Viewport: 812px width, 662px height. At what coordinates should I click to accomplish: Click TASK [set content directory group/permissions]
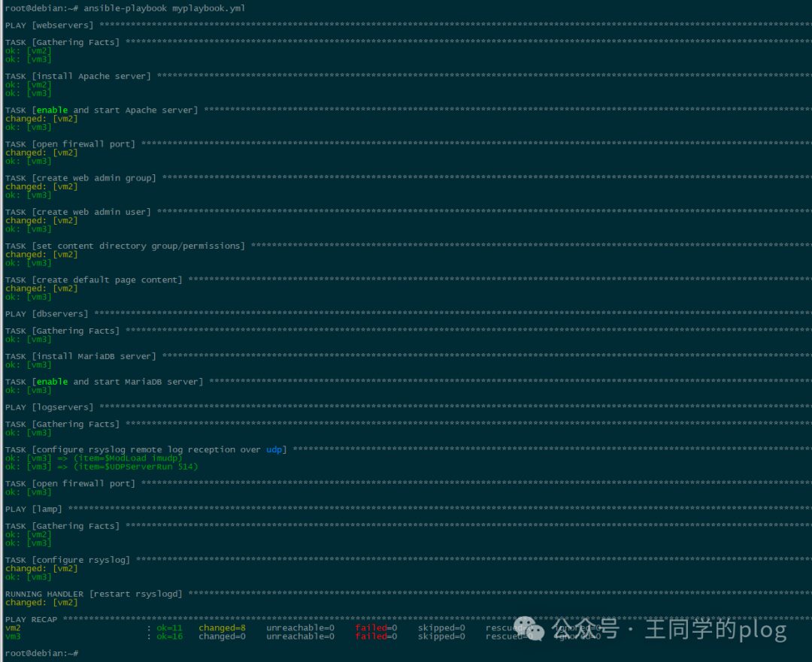point(408,246)
